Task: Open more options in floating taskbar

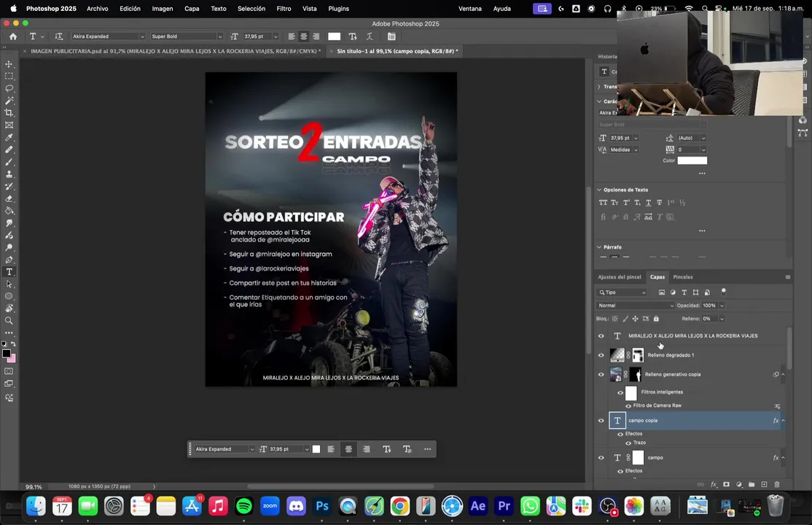Action: 427,449
